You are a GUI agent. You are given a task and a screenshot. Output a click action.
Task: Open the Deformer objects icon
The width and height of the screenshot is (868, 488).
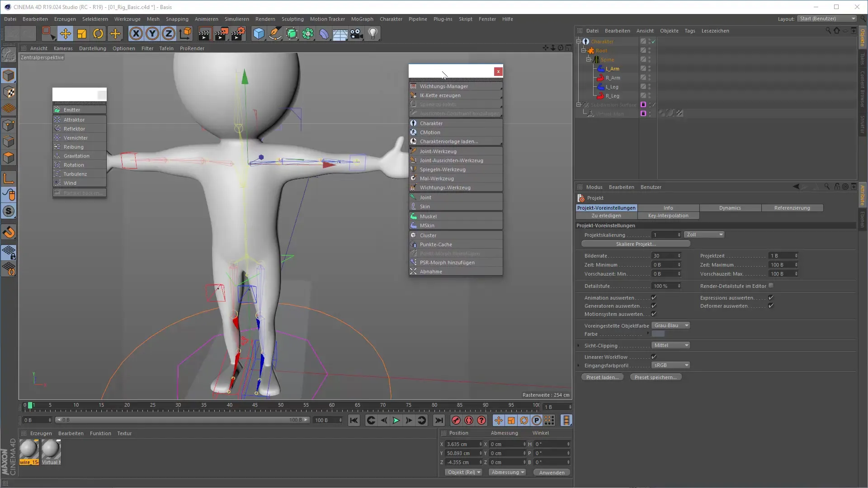click(x=324, y=33)
